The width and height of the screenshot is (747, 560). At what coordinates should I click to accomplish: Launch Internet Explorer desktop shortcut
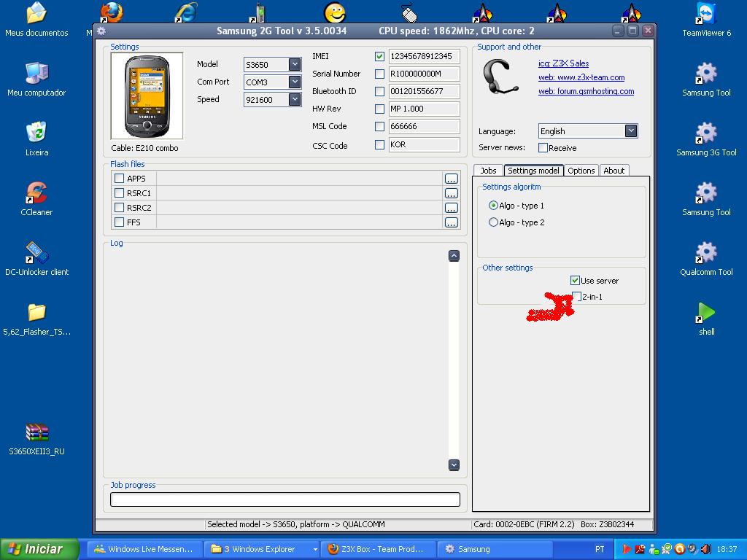click(186, 12)
